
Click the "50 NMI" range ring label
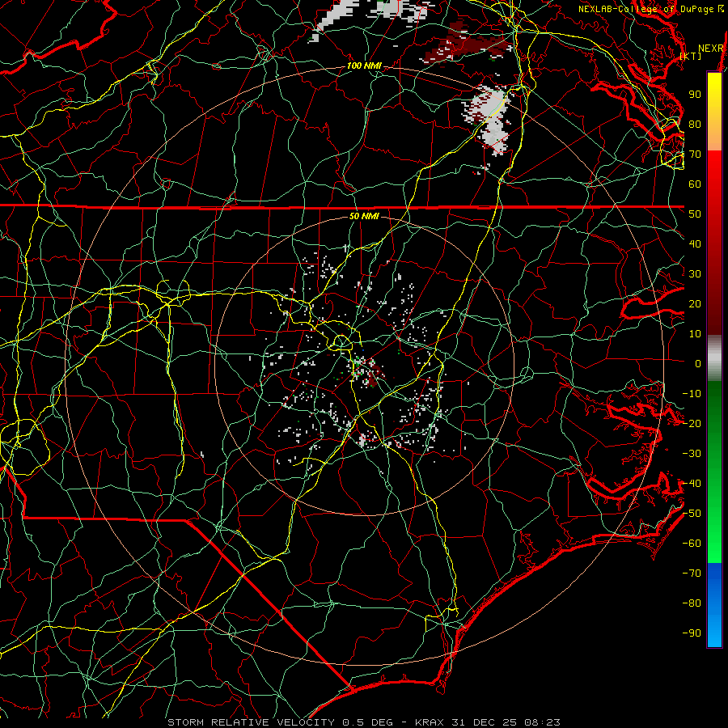[364, 216]
